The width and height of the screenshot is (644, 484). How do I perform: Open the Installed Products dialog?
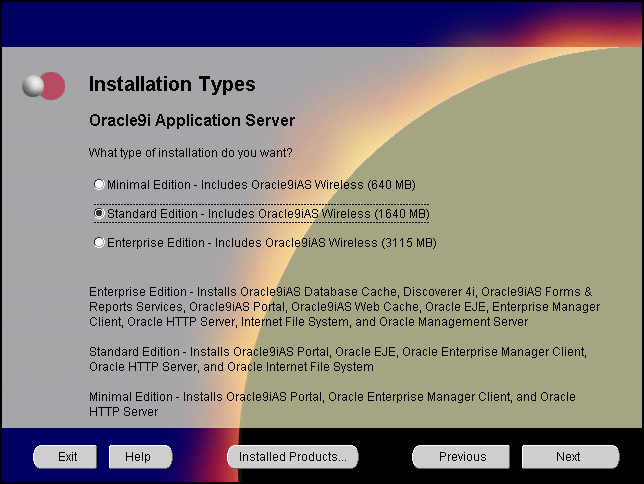(292, 456)
